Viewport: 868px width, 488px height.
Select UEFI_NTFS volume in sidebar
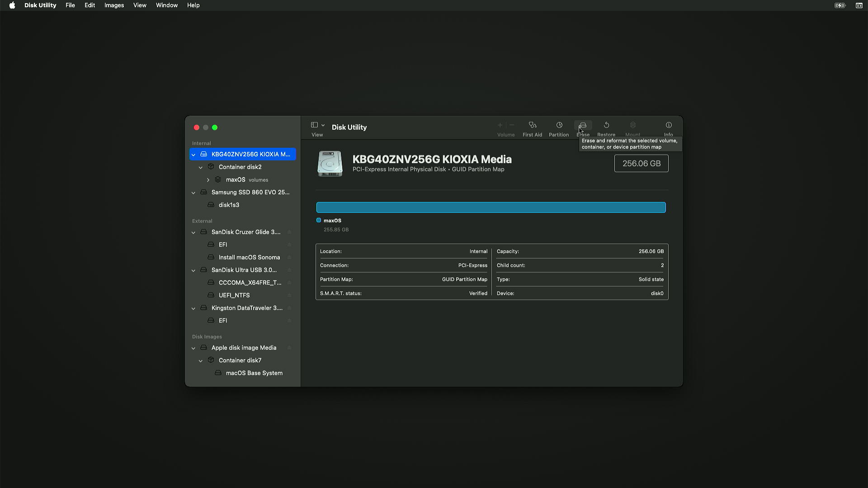click(234, 296)
